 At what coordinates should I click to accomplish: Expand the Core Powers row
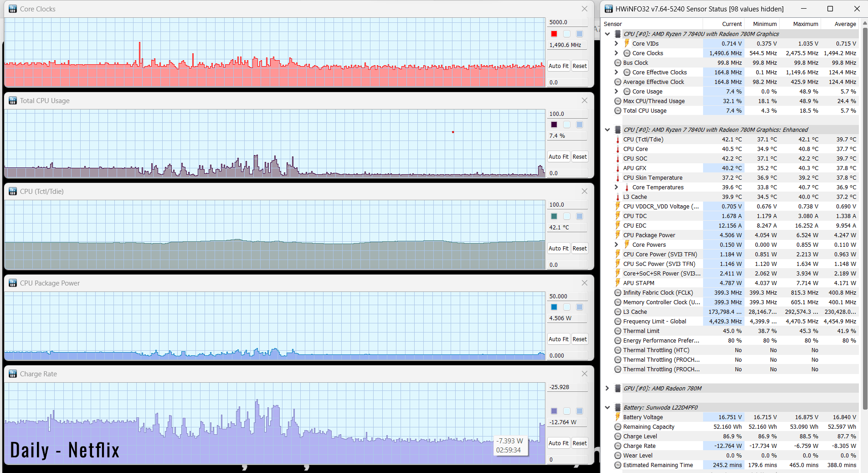click(x=616, y=244)
